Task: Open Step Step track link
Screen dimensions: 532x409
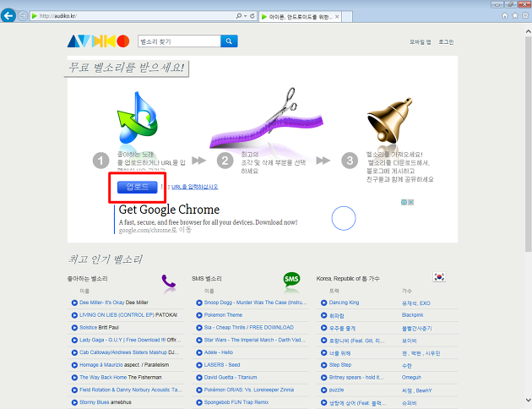Action: pos(340,365)
